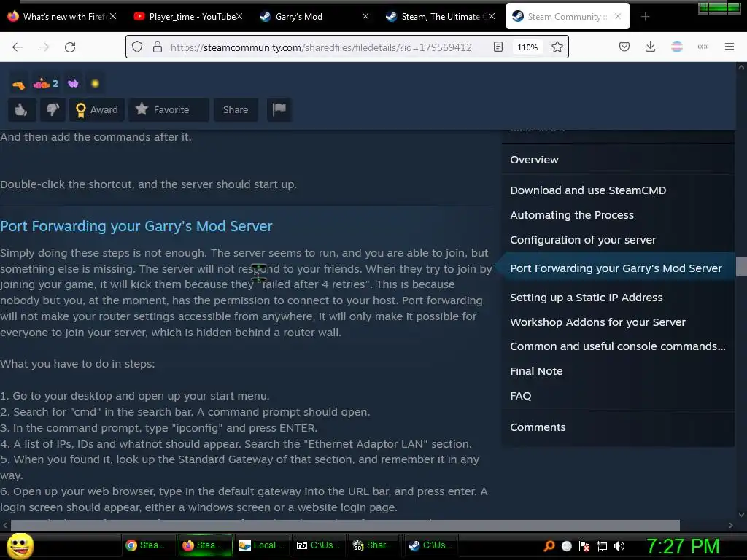The height and width of the screenshot is (560, 747).
Task: Open the Firefox downloads panel
Action: (650, 47)
